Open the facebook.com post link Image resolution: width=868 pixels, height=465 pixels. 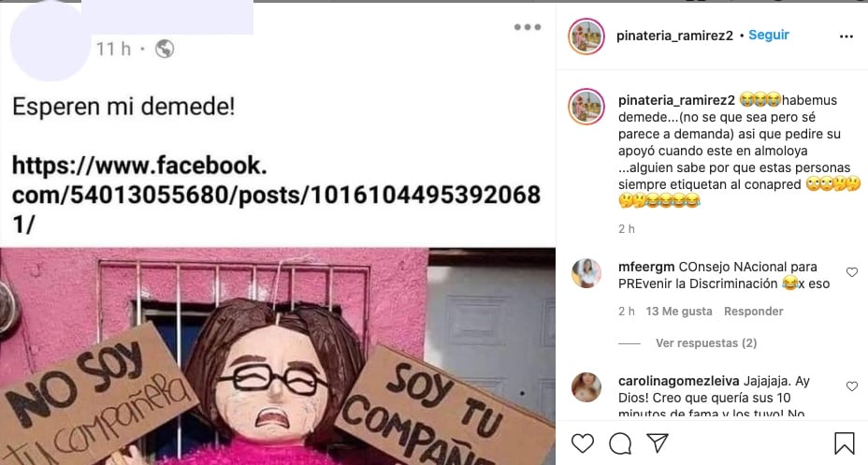coord(276,195)
